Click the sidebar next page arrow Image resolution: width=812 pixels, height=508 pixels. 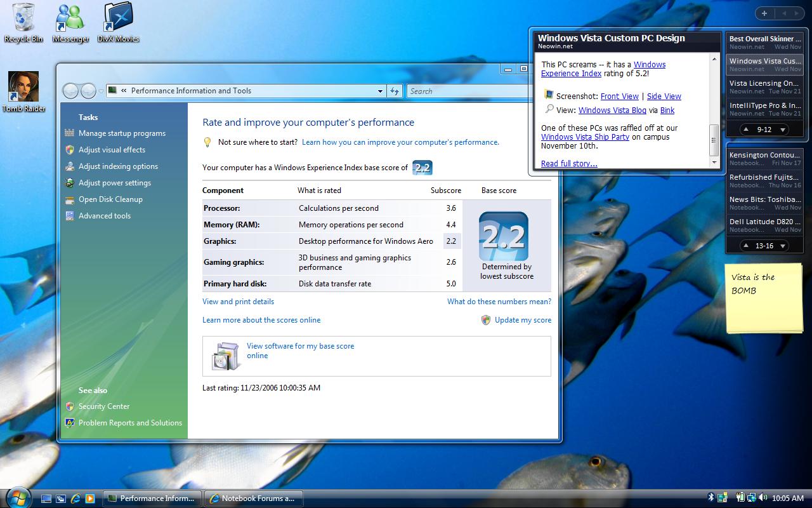(797, 13)
